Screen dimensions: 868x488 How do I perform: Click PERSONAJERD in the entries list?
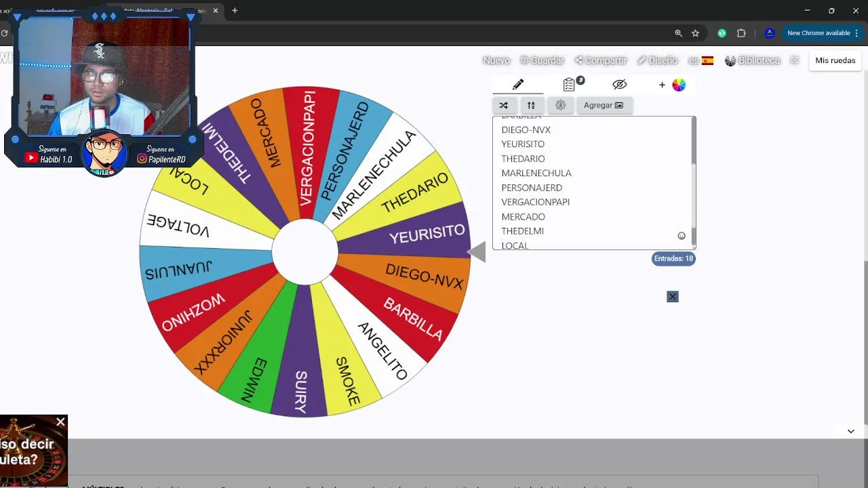pyautogui.click(x=532, y=188)
